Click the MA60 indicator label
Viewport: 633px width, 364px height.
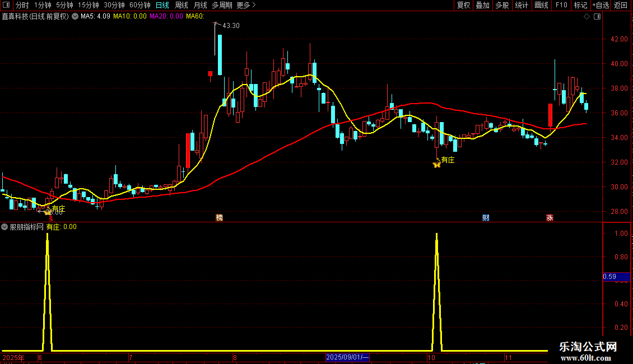pos(195,16)
